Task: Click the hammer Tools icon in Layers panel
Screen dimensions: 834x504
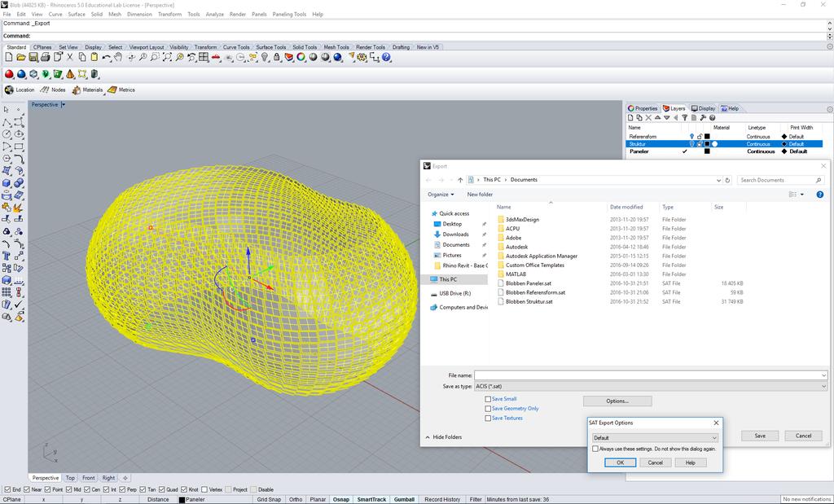Action: coord(703,118)
